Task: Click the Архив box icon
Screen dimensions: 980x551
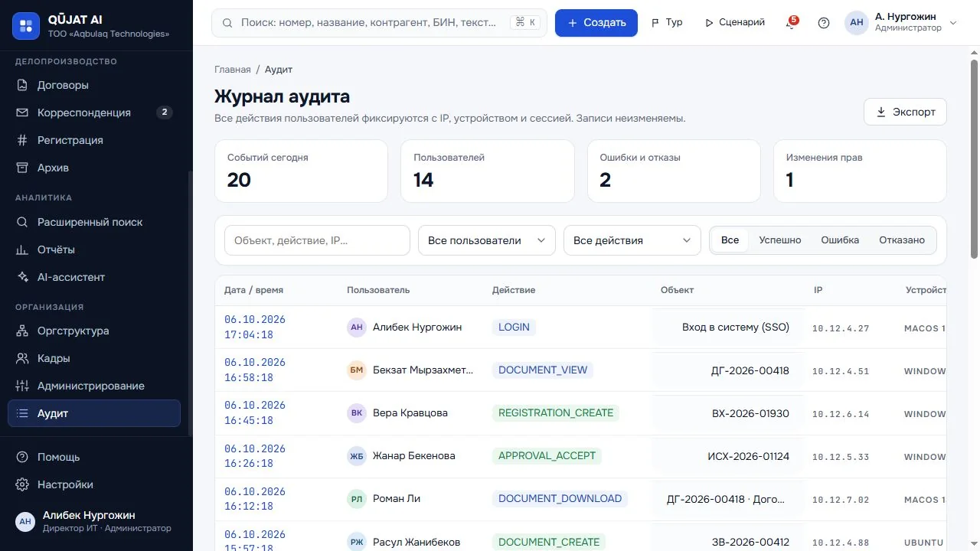Action: click(x=22, y=168)
